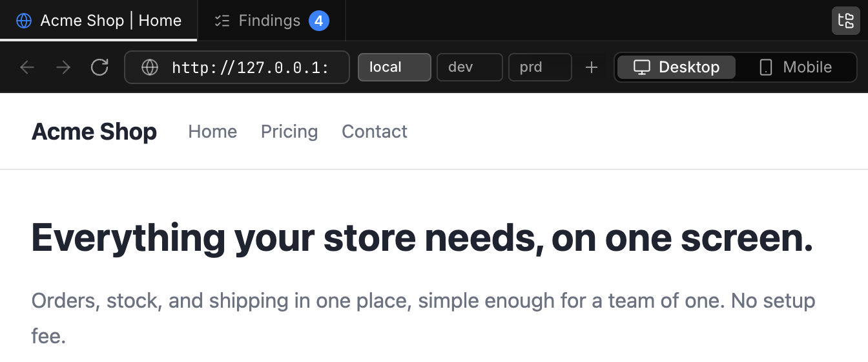Focus the URL address field
The width and height of the screenshot is (868, 362).
(237, 67)
